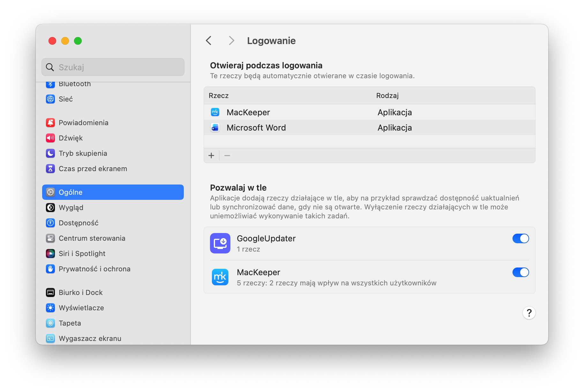This screenshot has height=392, width=584.
Task: Open Centrum sterowania icon
Action: pos(50,238)
